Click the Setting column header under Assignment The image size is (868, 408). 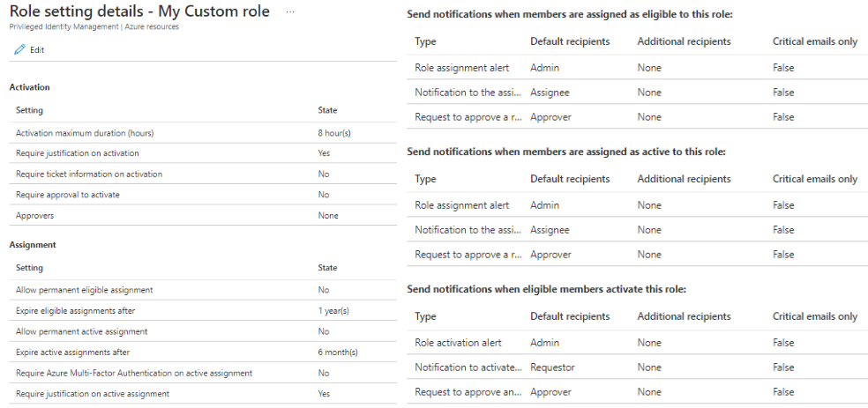coord(29,268)
